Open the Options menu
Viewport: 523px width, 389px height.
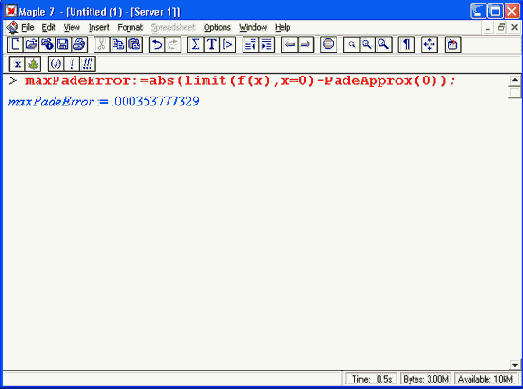[x=217, y=27]
